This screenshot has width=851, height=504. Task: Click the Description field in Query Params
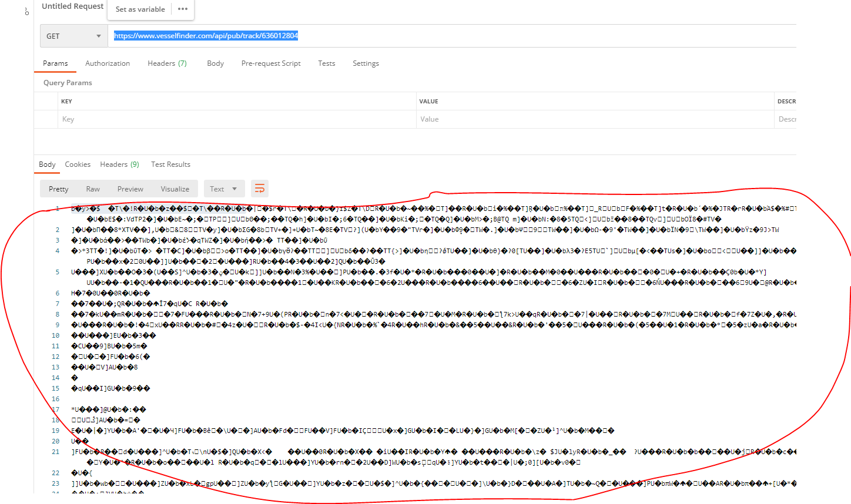point(786,119)
